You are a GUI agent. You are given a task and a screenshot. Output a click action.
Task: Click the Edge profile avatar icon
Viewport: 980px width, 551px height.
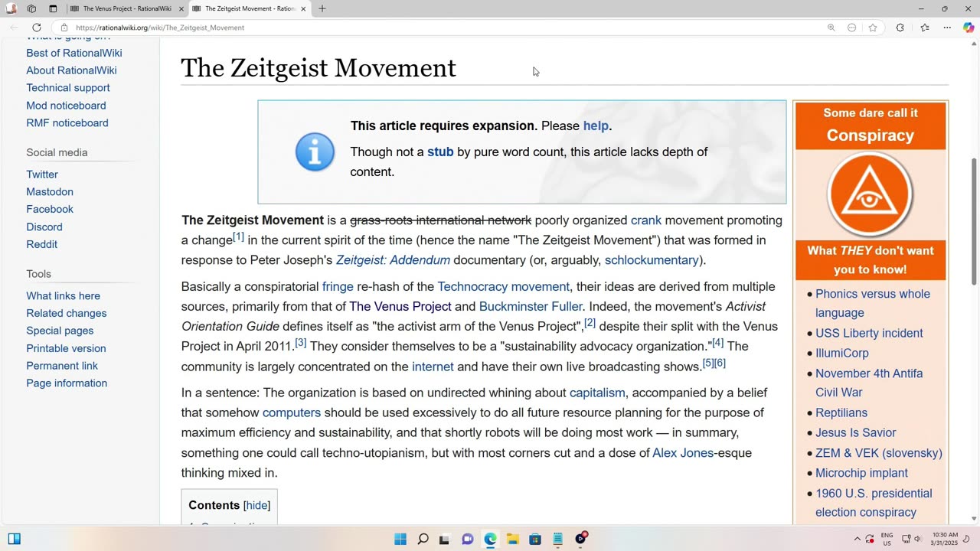pyautogui.click(x=11, y=8)
